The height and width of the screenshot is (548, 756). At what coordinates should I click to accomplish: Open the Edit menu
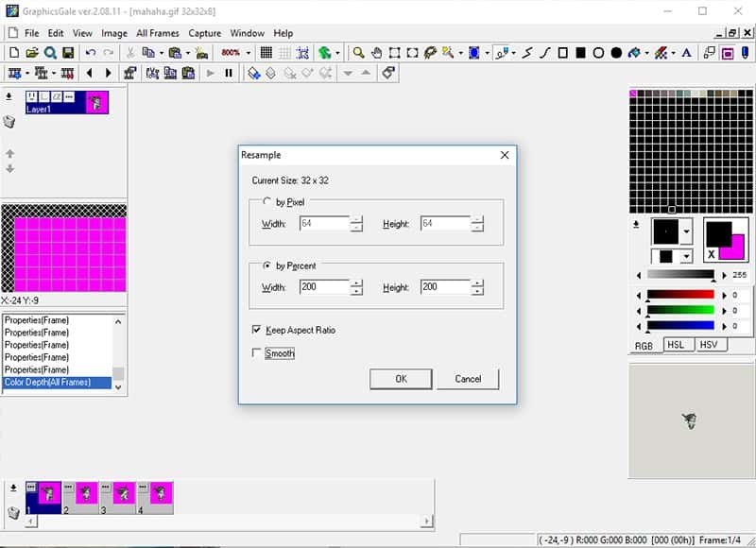[56, 33]
